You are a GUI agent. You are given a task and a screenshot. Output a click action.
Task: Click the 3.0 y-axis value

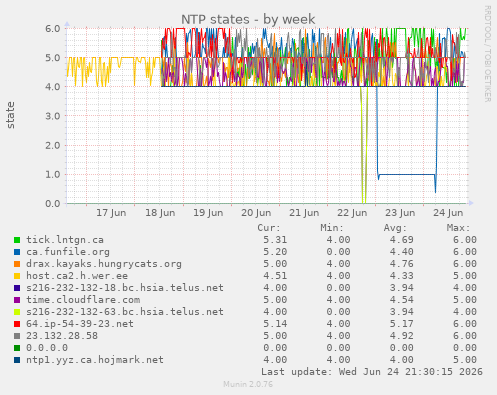[53, 116]
